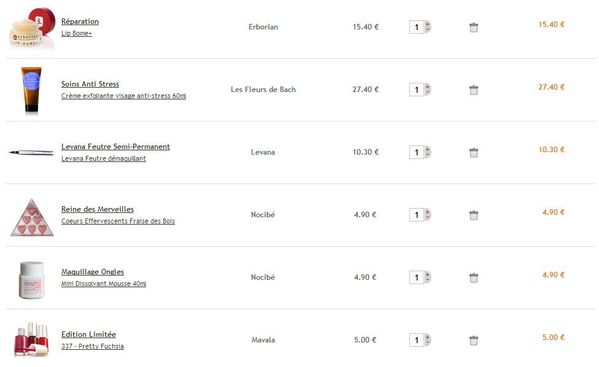Follow the Levana Feutre démaquillant link

[104, 158]
